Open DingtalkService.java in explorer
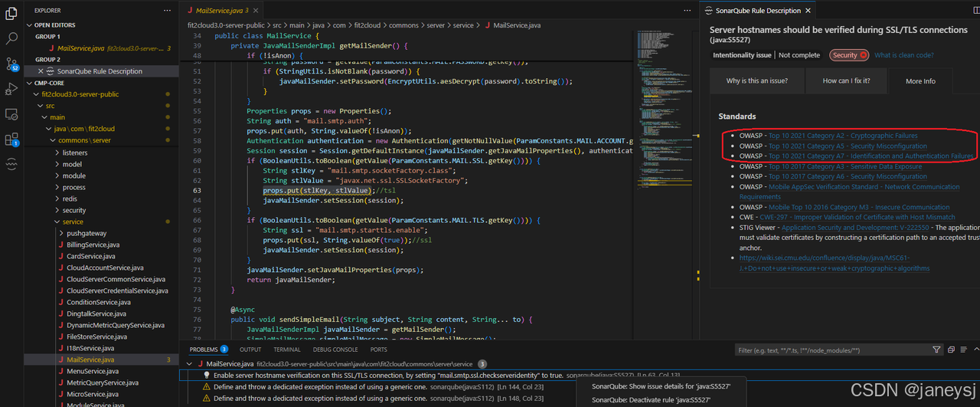Viewport: 980px width, 407px height. tap(98, 313)
